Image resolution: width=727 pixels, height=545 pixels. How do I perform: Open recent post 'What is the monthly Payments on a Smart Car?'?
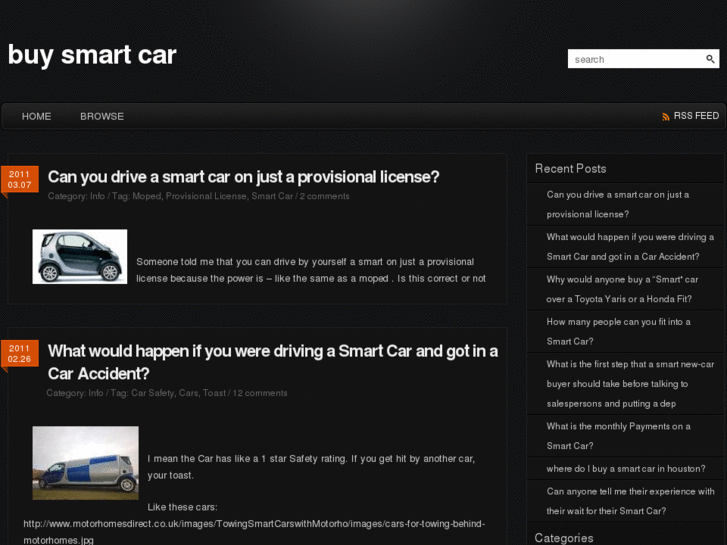[x=618, y=436]
